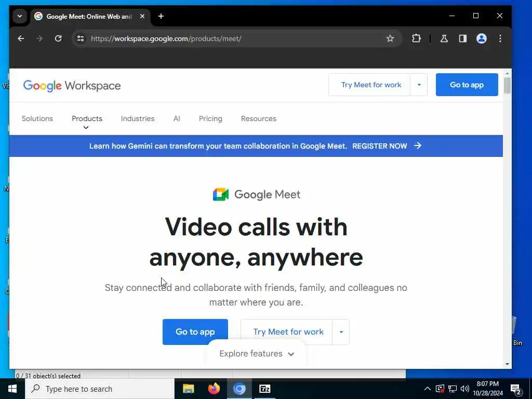
Task: Open Chrome's three-dot menu
Action: (500, 38)
